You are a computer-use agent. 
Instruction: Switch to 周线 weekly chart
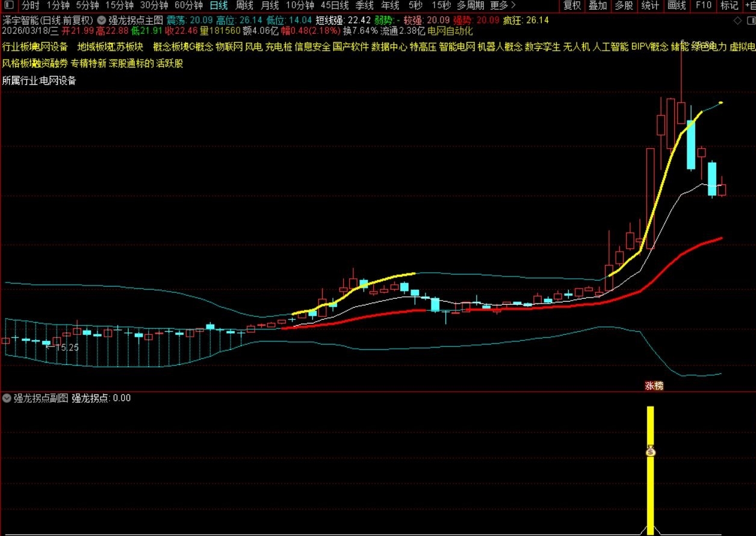click(x=244, y=5)
